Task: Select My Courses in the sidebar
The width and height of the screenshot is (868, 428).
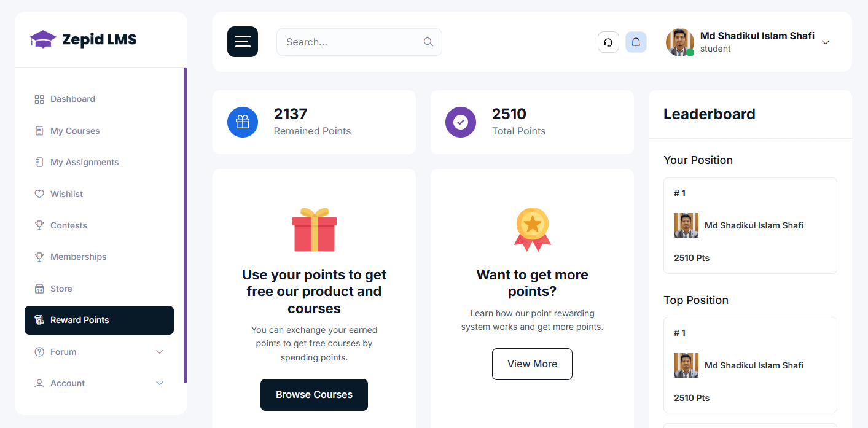Action: (75, 131)
